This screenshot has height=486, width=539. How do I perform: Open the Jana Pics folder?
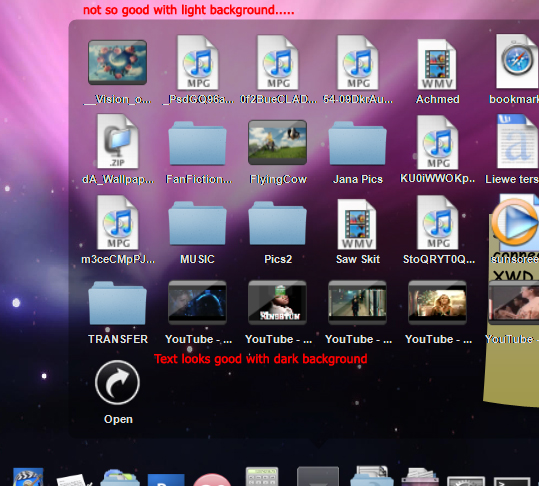coord(358,143)
